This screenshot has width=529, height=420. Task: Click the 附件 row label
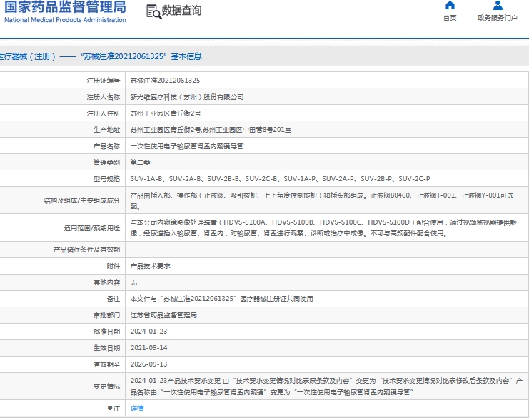tap(114, 266)
